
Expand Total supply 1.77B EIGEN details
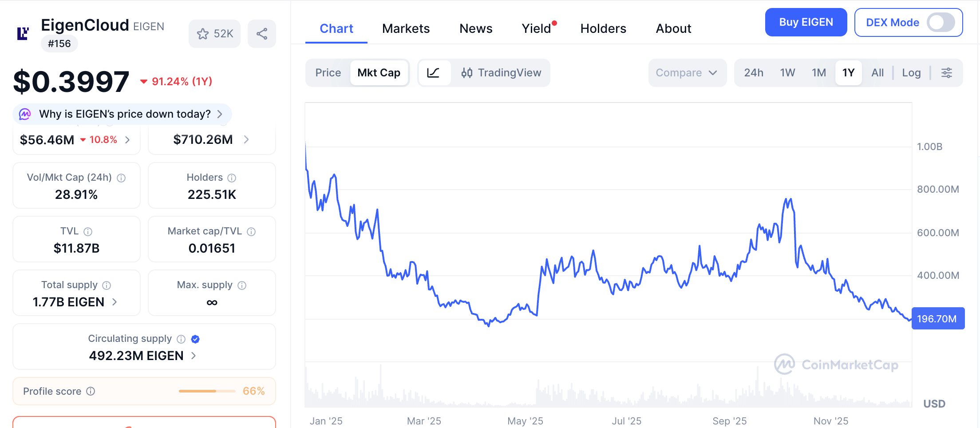coord(115,302)
